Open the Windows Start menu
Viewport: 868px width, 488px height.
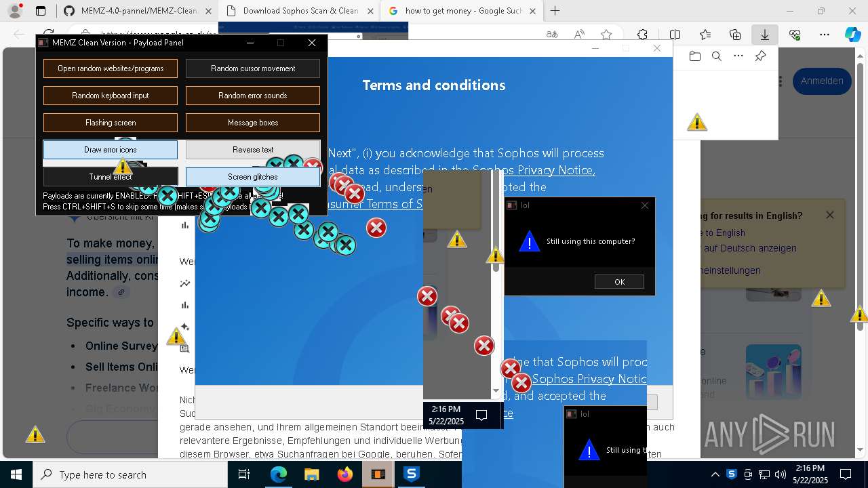[16, 474]
